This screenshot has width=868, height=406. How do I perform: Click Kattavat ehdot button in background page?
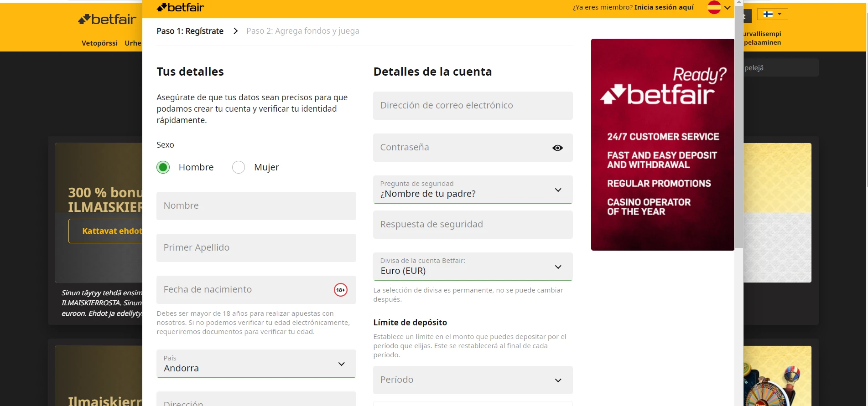tap(106, 231)
